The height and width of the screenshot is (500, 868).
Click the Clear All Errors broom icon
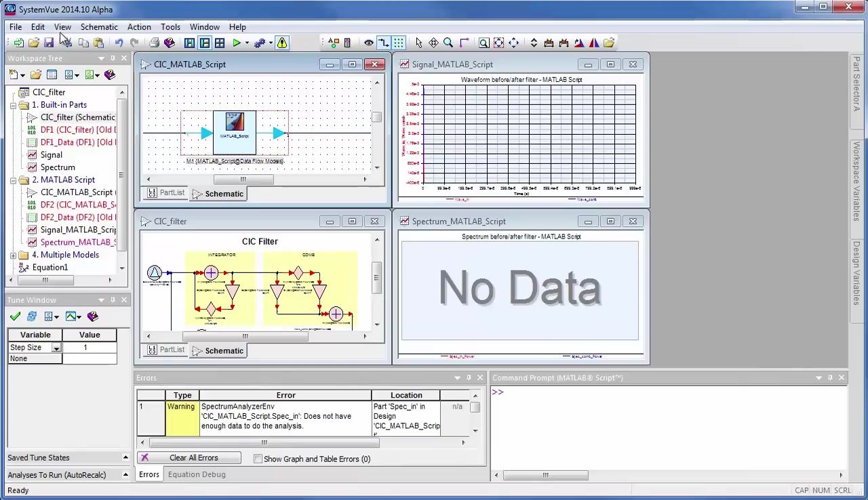(144, 458)
